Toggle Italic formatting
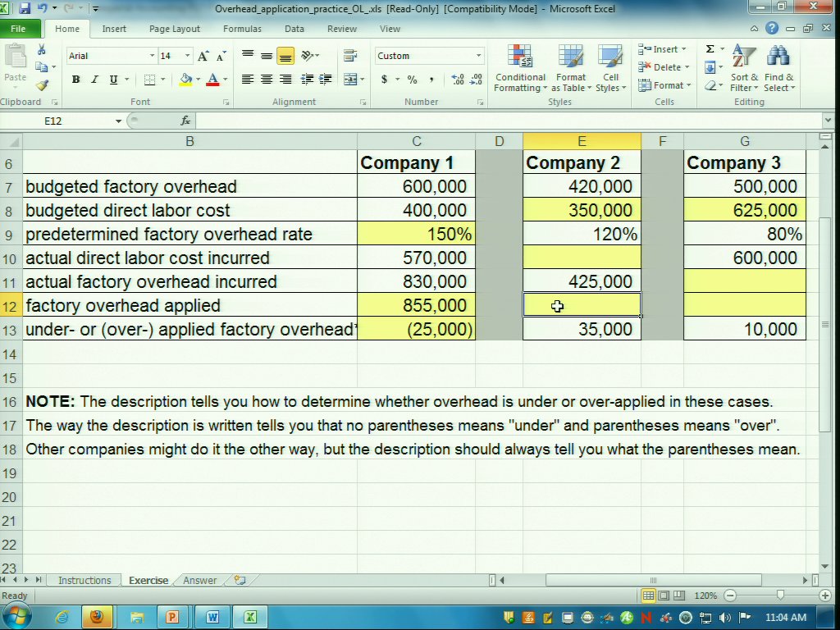Viewport: 840px width, 630px height. point(94,80)
